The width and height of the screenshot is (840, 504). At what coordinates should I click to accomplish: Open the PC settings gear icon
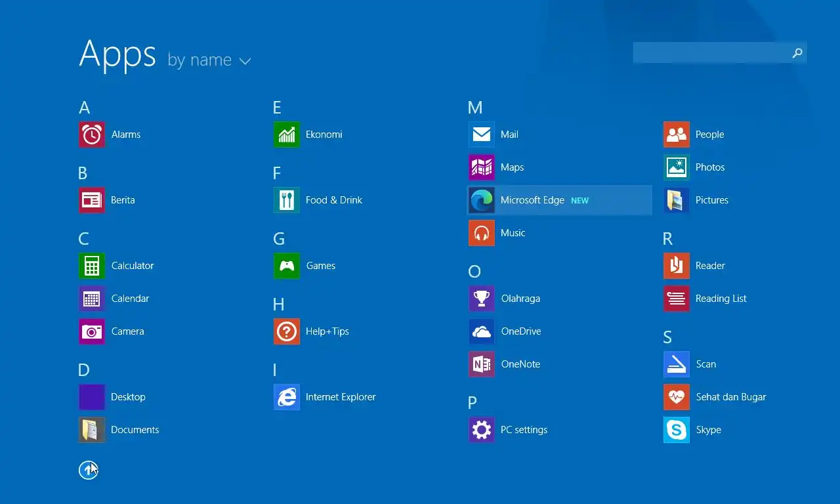coord(482,430)
